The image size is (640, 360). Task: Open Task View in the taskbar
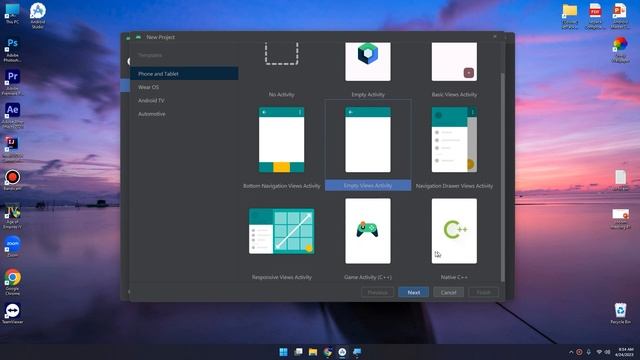coord(298,352)
